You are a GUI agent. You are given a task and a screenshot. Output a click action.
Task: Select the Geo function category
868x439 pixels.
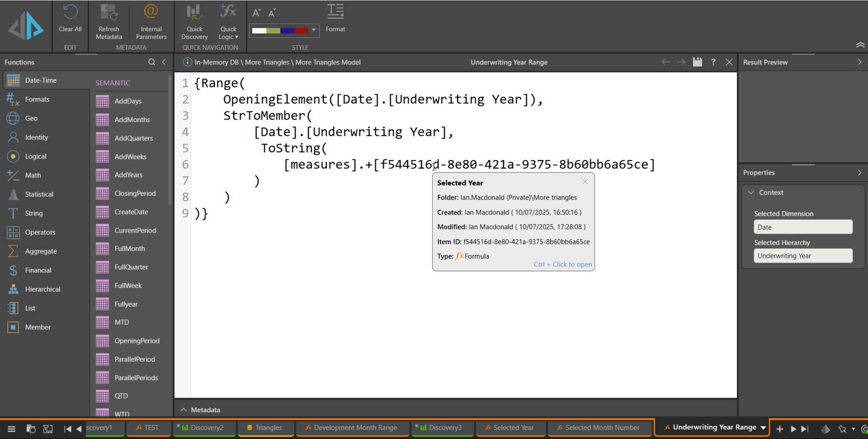(x=45, y=118)
